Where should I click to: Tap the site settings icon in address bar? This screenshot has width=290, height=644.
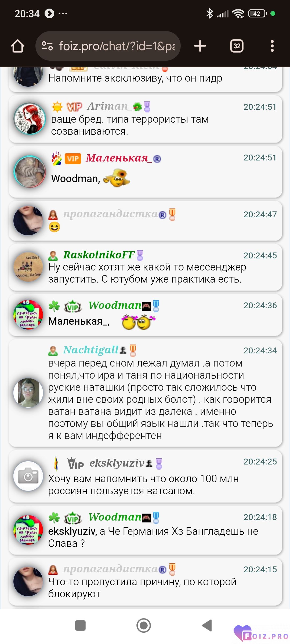pyautogui.click(x=47, y=46)
